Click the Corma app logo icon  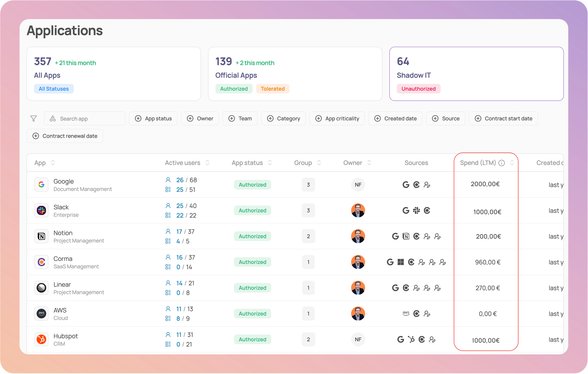[x=41, y=262]
